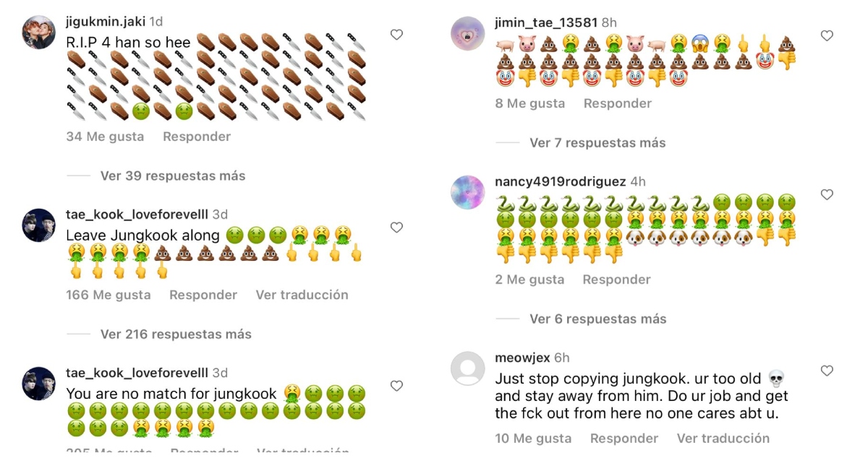The width and height of the screenshot is (868, 461).
Task: Open nancy4919rodriguez's avatar picture
Action: tap(467, 192)
